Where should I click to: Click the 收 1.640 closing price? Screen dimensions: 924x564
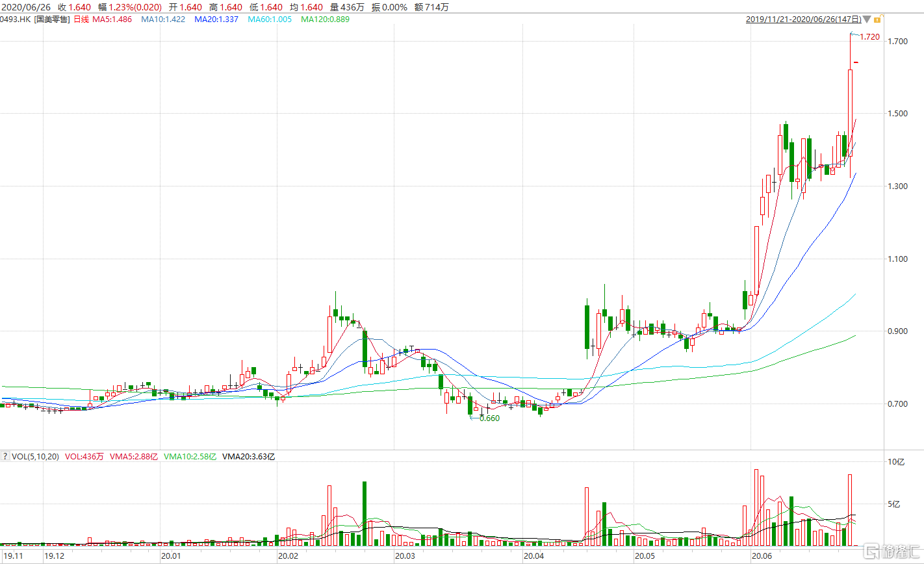pos(75,7)
